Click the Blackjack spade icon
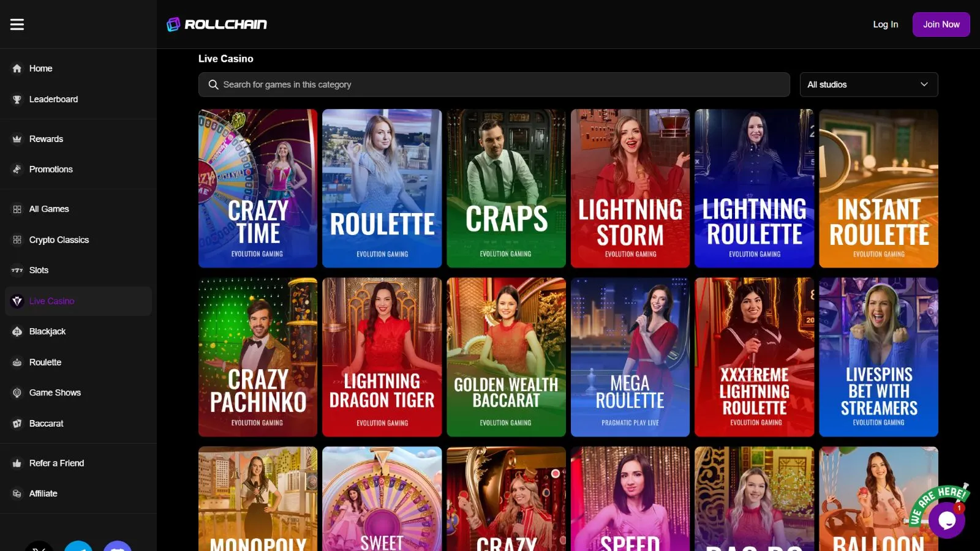Viewport: 980px width, 551px height. click(17, 331)
